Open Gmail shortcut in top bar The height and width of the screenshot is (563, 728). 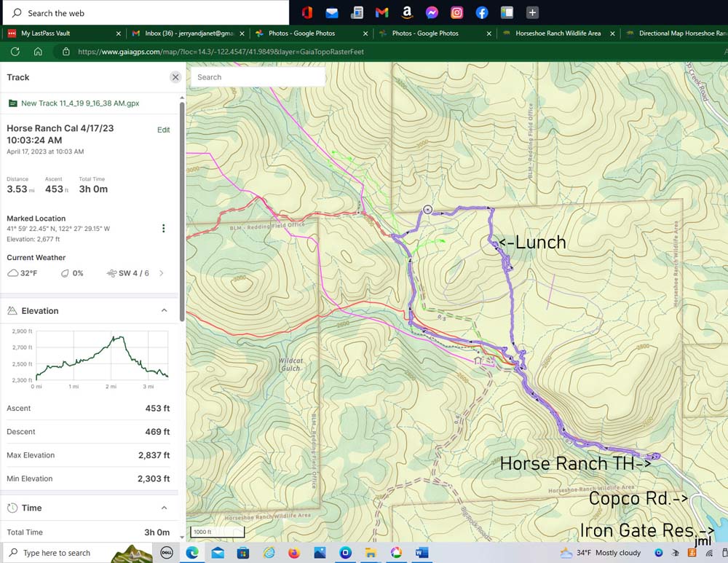(381, 12)
